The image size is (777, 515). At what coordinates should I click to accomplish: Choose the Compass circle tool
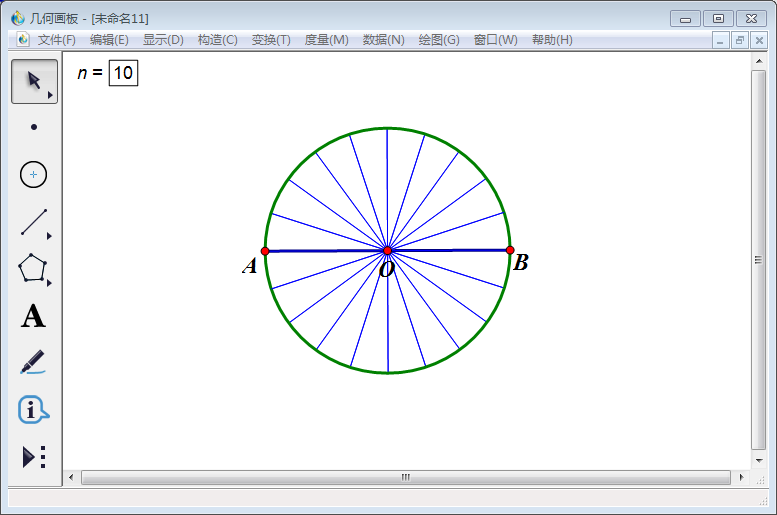[x=34, y=175]
